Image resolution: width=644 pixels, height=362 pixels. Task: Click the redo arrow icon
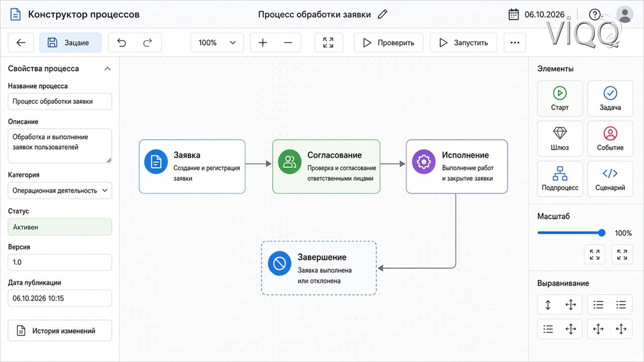point(148,43)
